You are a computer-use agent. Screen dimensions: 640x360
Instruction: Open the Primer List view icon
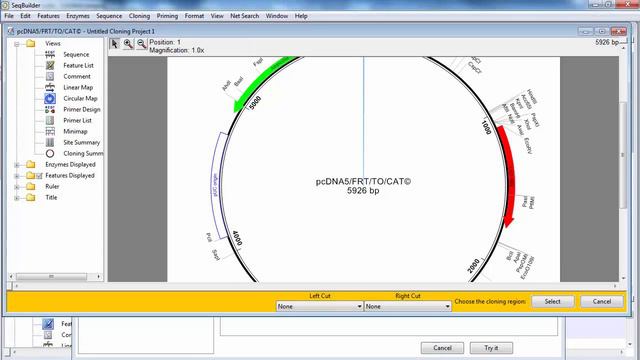[x=50, y=120]
